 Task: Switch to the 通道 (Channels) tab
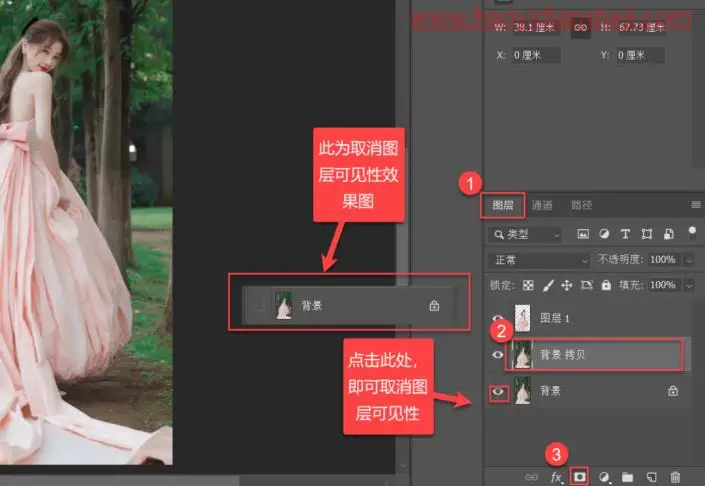(x=542, y=205)
